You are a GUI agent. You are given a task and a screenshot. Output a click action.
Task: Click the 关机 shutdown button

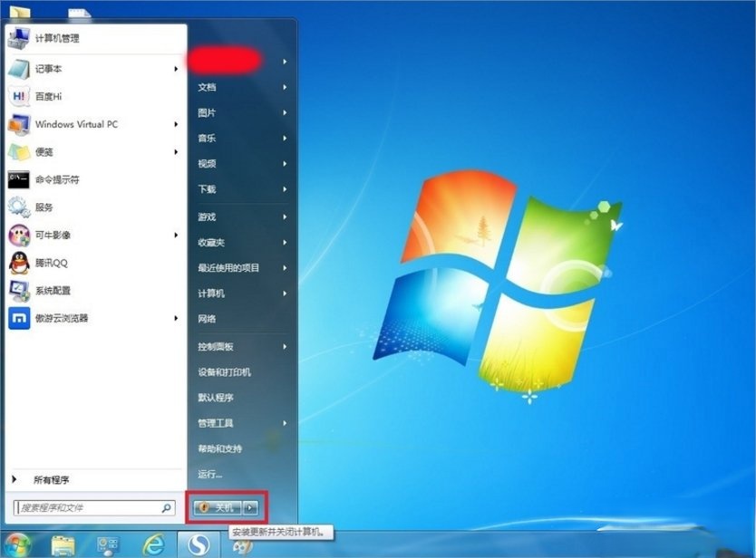218,507
